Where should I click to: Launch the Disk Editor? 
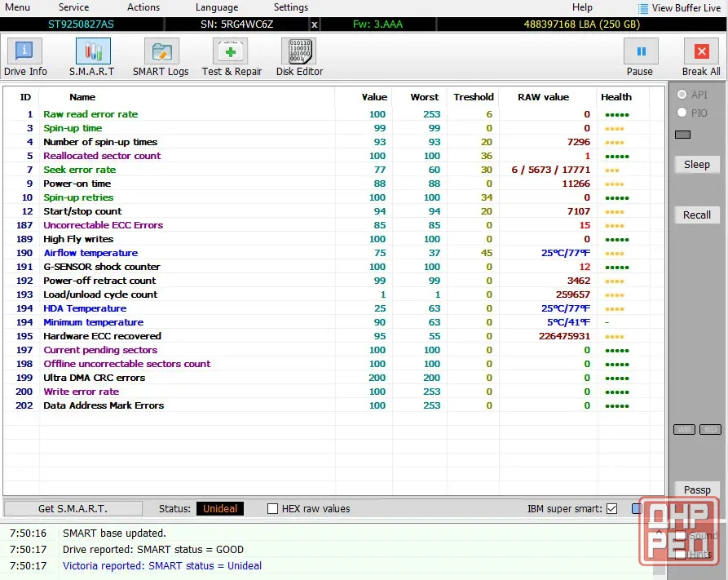(x=299, y=57)
